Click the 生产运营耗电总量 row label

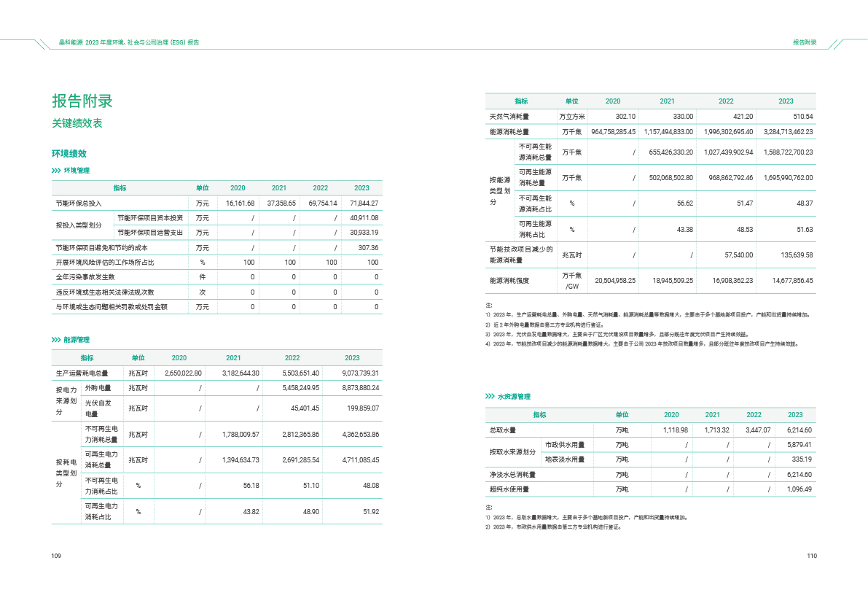[x=82, y=373]
